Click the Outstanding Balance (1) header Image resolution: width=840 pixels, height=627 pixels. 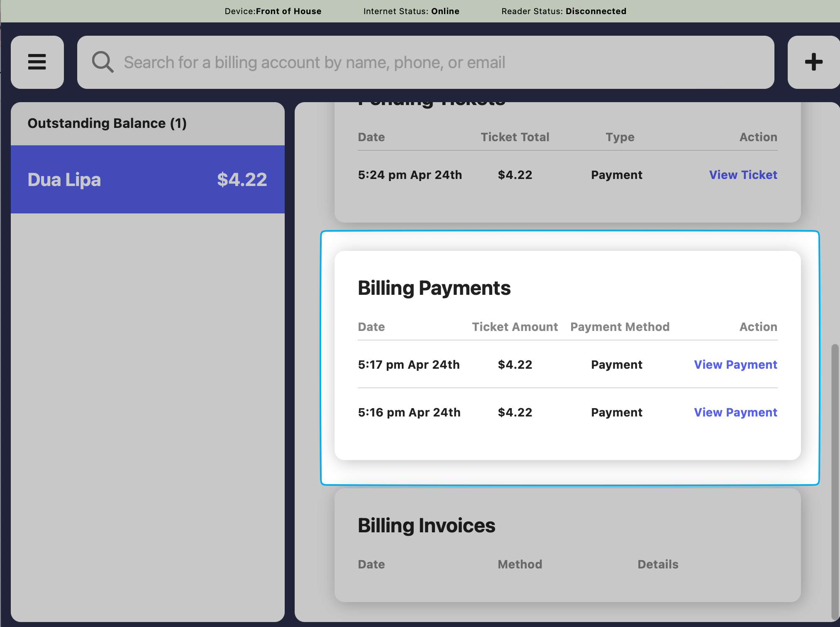coord(107,123)
